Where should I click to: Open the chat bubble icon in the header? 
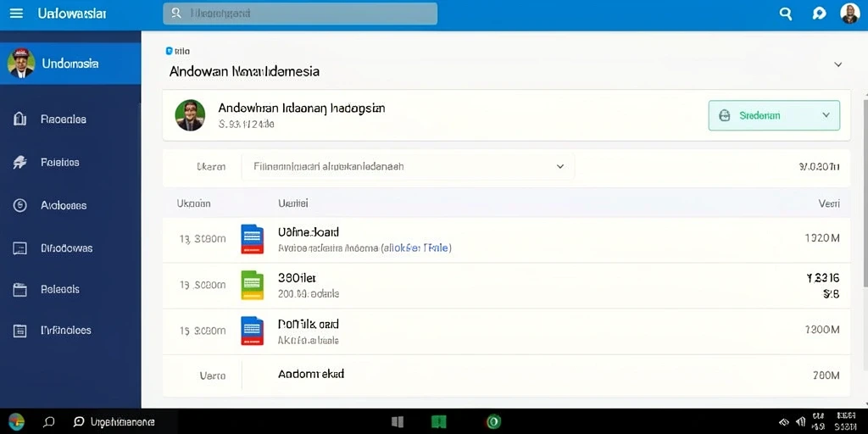[820, 14]
